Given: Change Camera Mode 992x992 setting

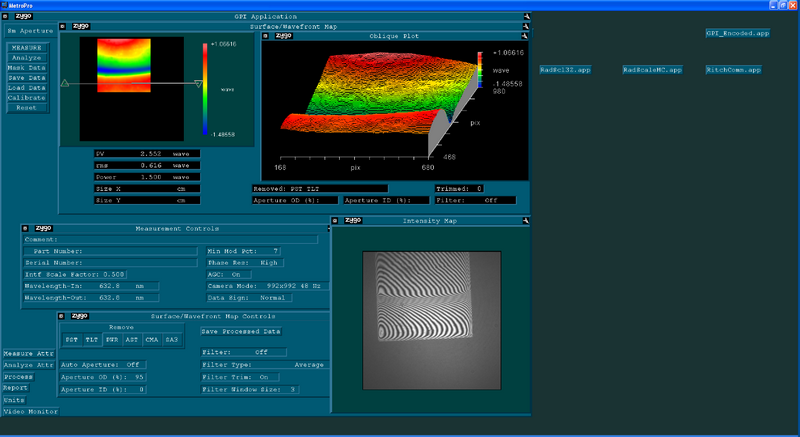Looking at the screenshot, I should coord(267,286).
